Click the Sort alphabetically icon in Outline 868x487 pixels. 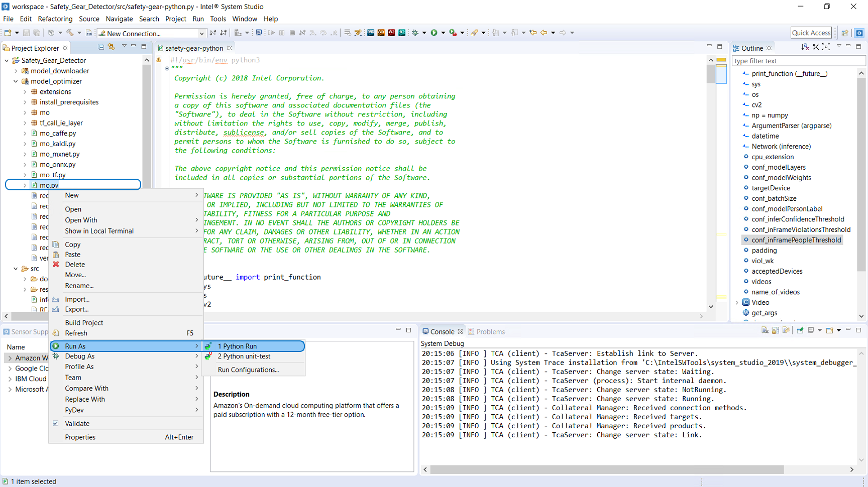coord(805,47)
